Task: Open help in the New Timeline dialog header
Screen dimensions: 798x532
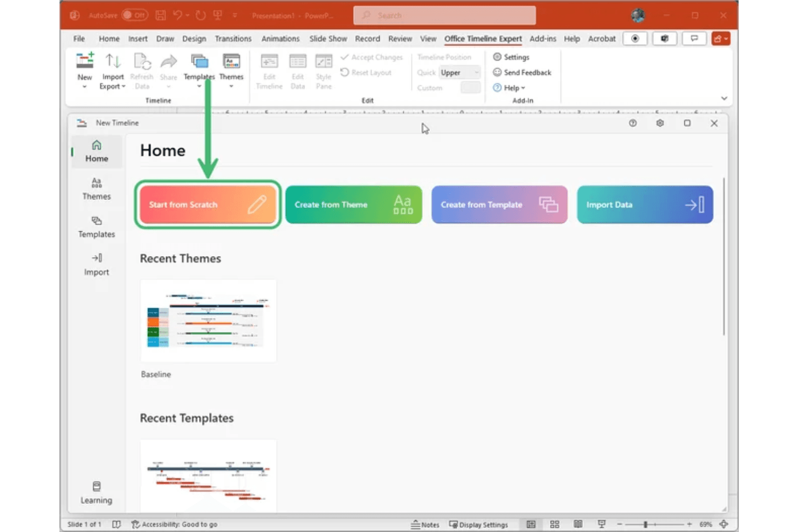Action: (x=633, y=123)
